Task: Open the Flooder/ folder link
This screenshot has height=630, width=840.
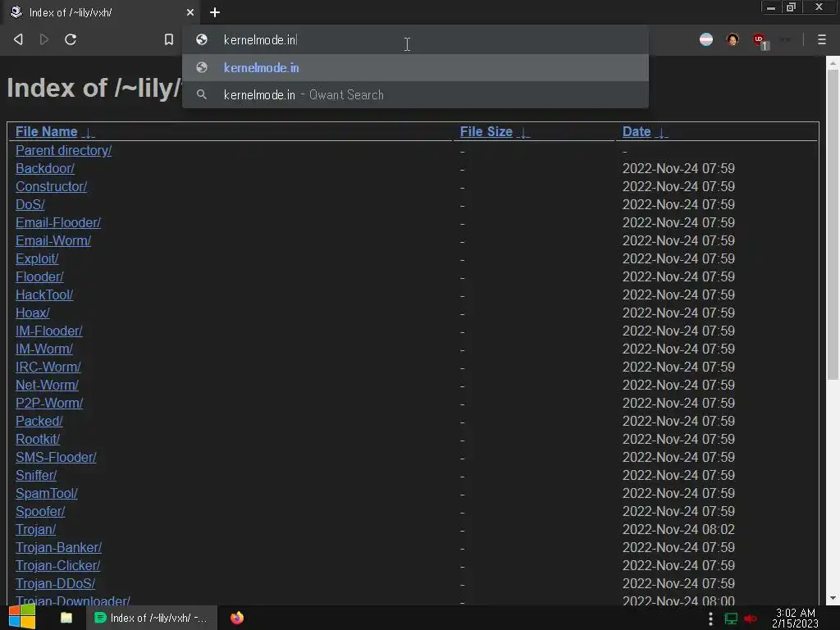Action: tap(39, 276)
